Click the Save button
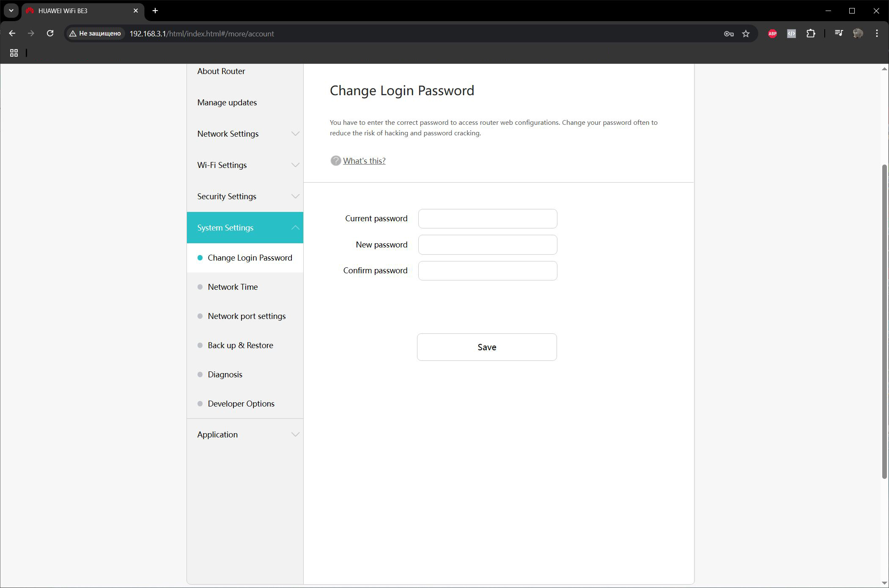The width and height of the screenshot is (889, 588). click(x=487, y=347)
